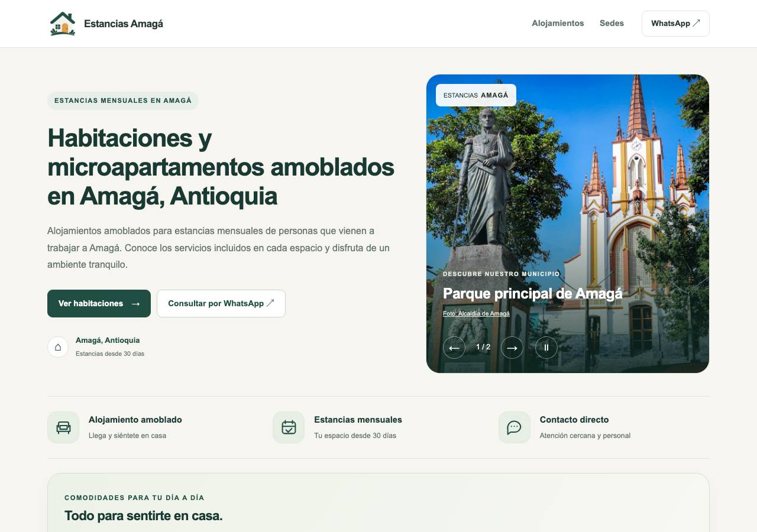This screenshot has width=757, height=532.
Task: Click the ESTANCIAS MENSUALES EN AMAGÁ tag
Action: click(x=123, y=100)
